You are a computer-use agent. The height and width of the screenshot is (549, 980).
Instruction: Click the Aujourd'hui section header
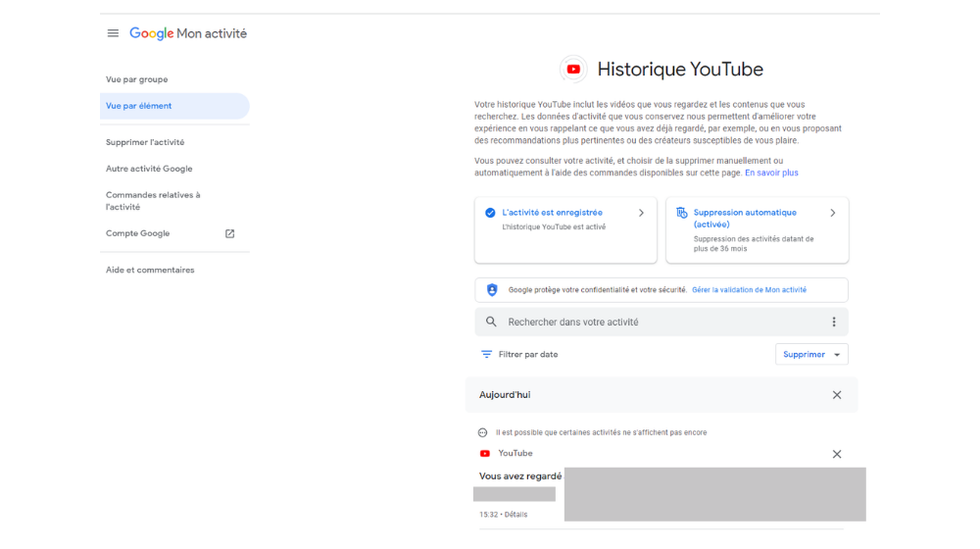click(661, 395)
